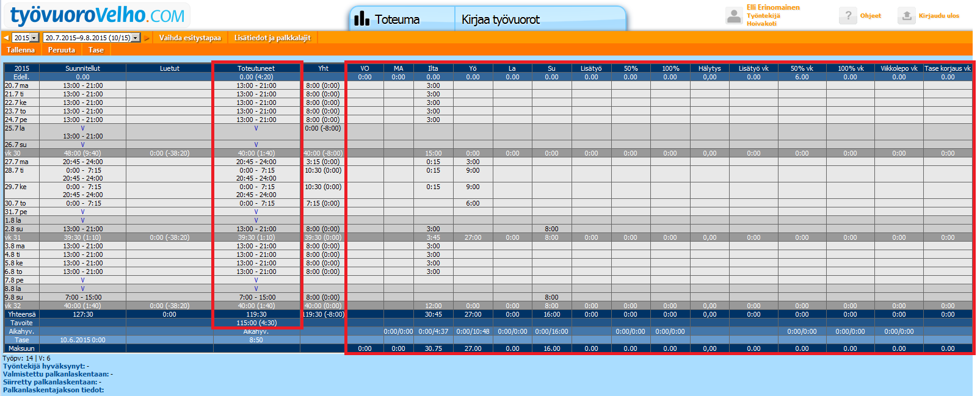Save with the Tallenna button
The width and height of the screenshot is (980, 396).
tap(21, 50)
